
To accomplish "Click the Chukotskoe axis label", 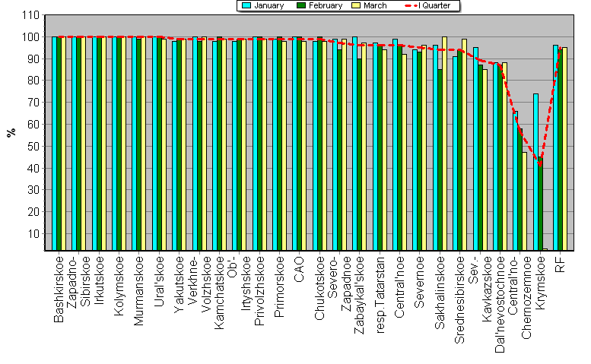I will (x=319, y=288).
